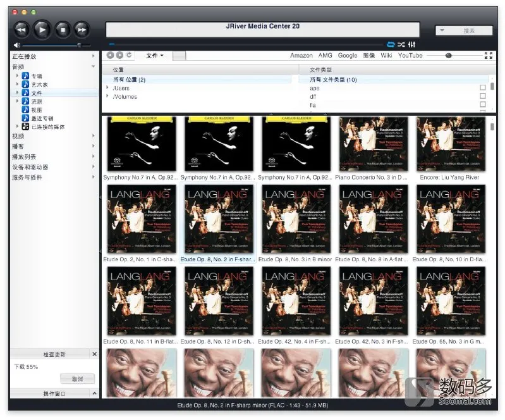Collapse the 操作窗口 panel arrow
Screen dimensions: 505x420
94,393
